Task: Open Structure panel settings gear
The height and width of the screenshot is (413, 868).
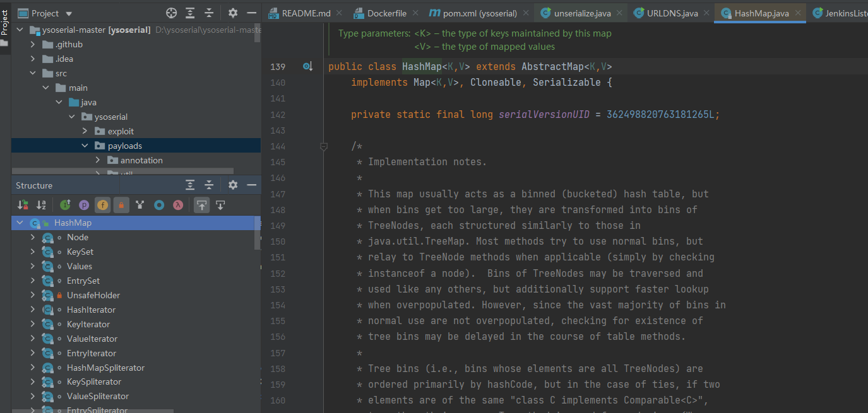Action: pyautogui.click(x=233, y=185)
